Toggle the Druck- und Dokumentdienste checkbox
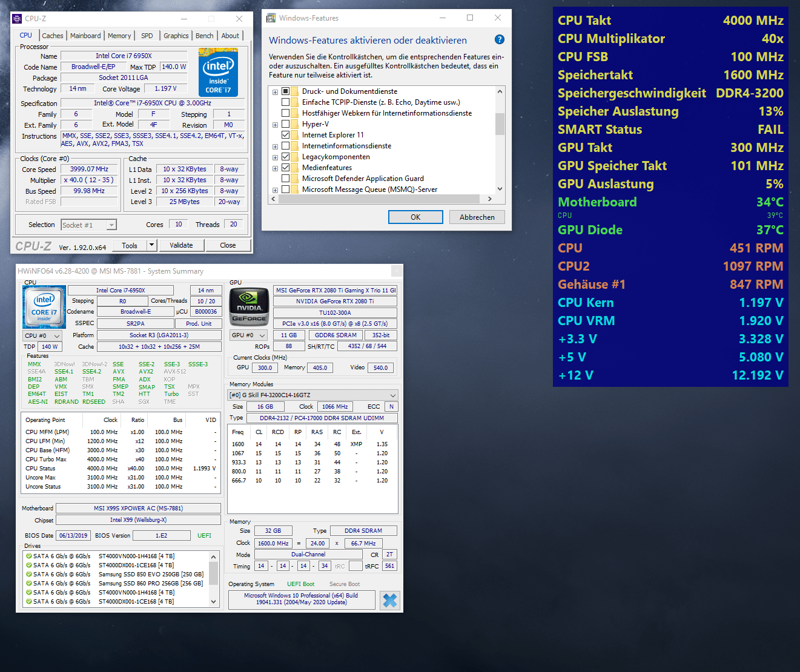Image resolution: width=800 pixels, height=672 pixels. 285,91
